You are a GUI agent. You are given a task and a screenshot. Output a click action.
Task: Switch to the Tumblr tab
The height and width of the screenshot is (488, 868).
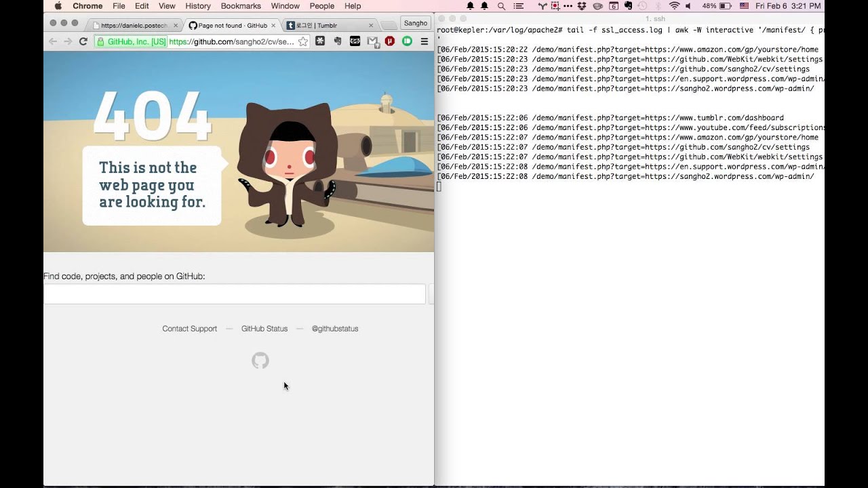point(330,25)
